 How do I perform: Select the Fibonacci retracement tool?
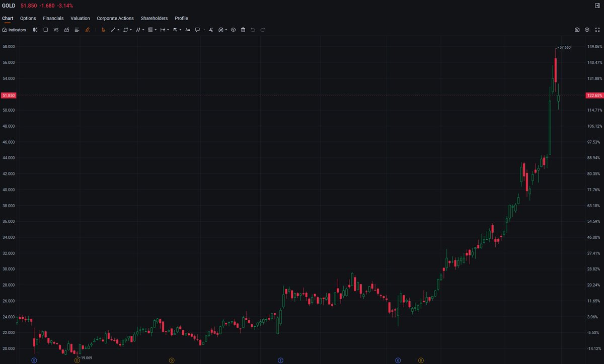(x=150, y=30)
